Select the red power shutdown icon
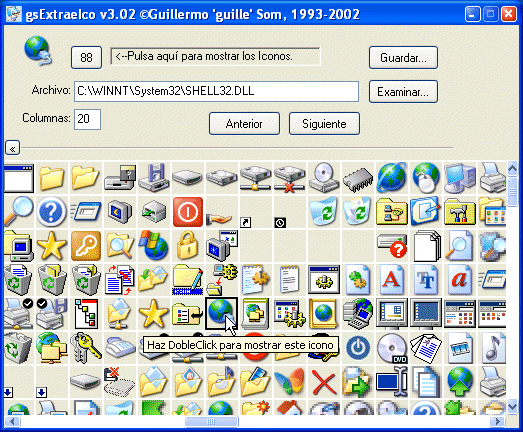523x432 pixels. tap(188, 212)
